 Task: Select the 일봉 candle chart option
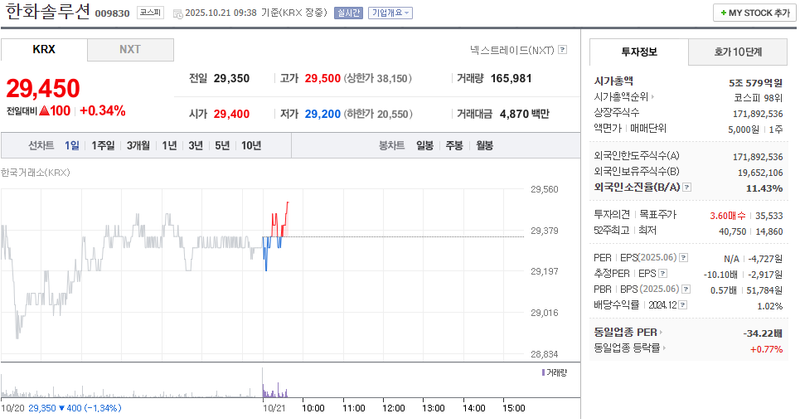425,146
